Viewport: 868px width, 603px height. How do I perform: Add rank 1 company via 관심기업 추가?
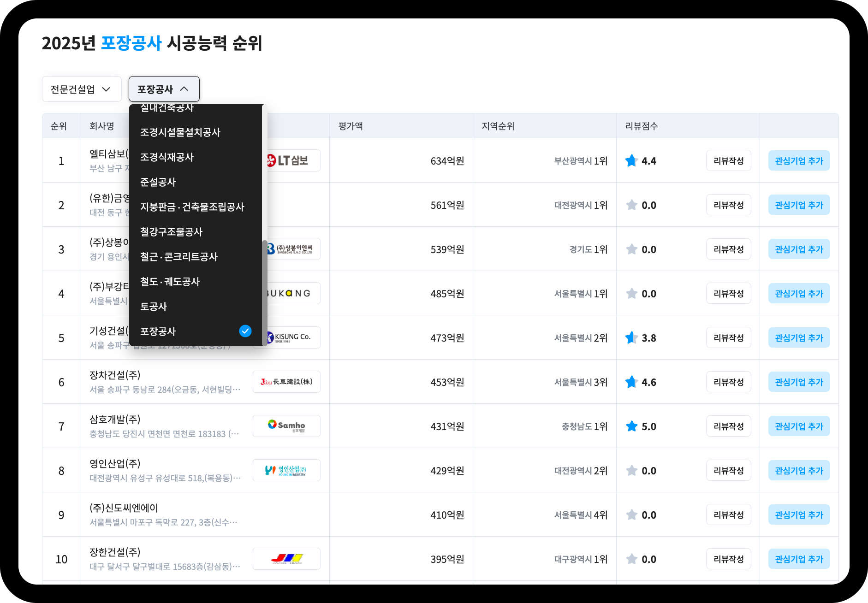click(x=799, y=160)
